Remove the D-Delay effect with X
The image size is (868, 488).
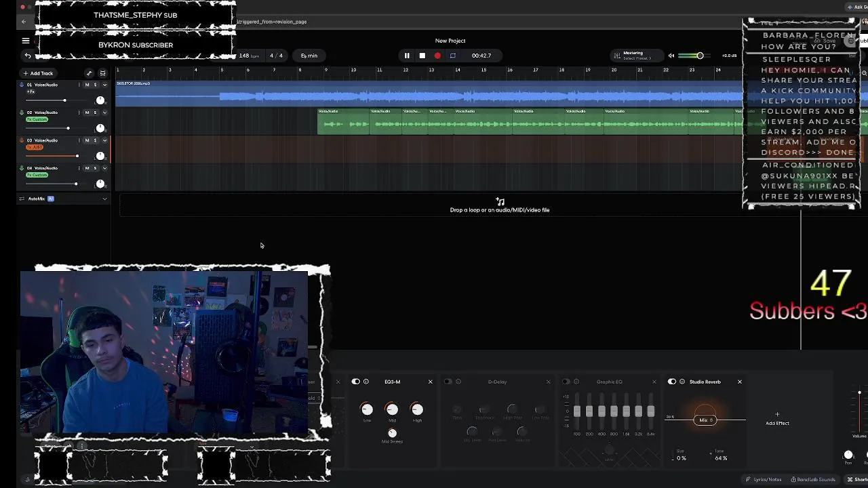coord(549,382)
